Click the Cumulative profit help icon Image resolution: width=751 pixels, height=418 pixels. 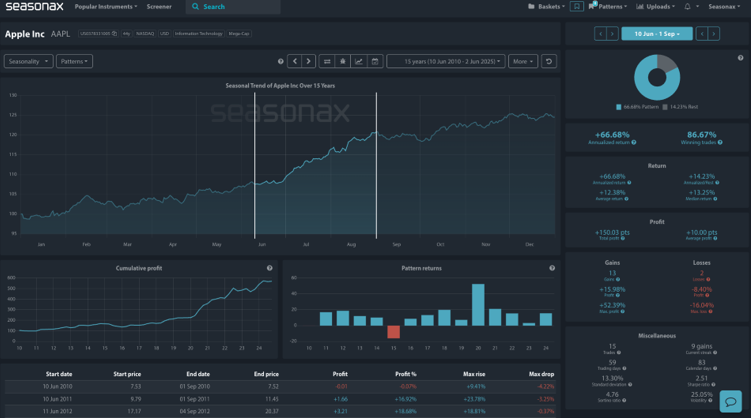tap(270, 268)
